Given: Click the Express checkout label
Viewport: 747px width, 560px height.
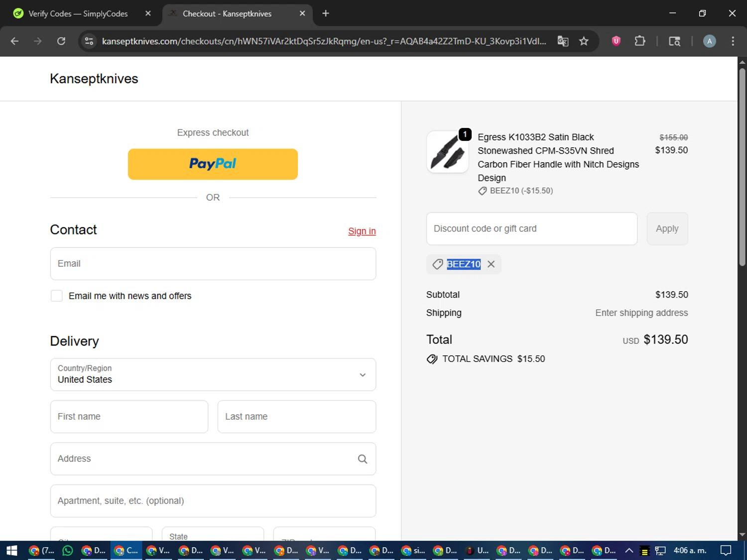Looking at the screenshot, I should click(x=213, y=132).
